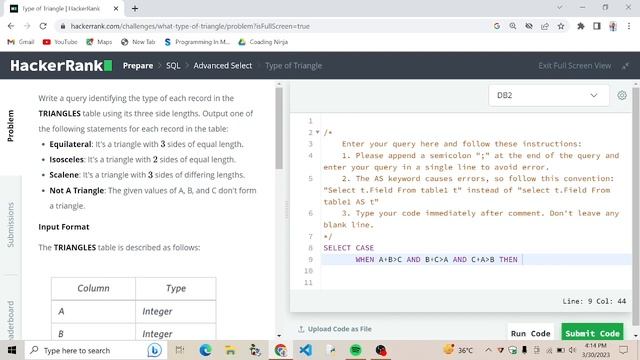
Task: Click taskbar search box
Action: [96, 350]
